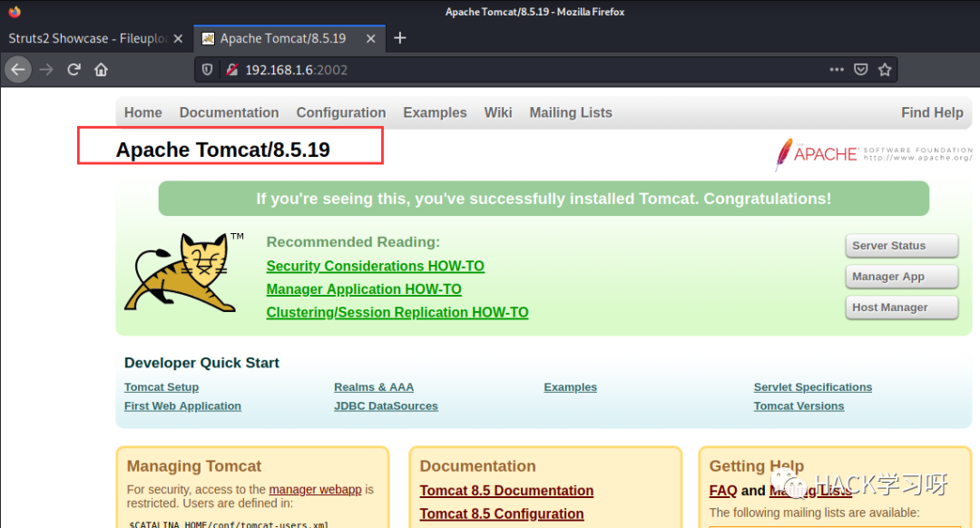
Task: Open the FAQ link under Getting Help
Action: coord(723,491)
